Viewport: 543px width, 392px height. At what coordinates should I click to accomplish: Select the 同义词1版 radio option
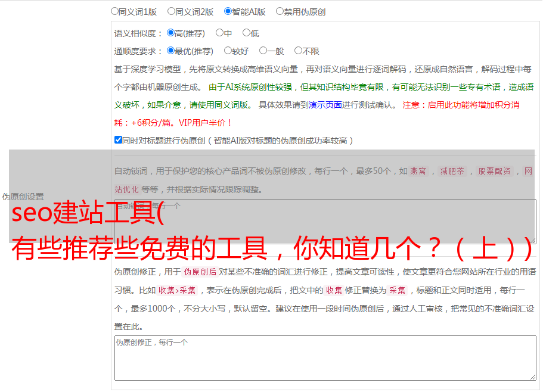point(114,11)
